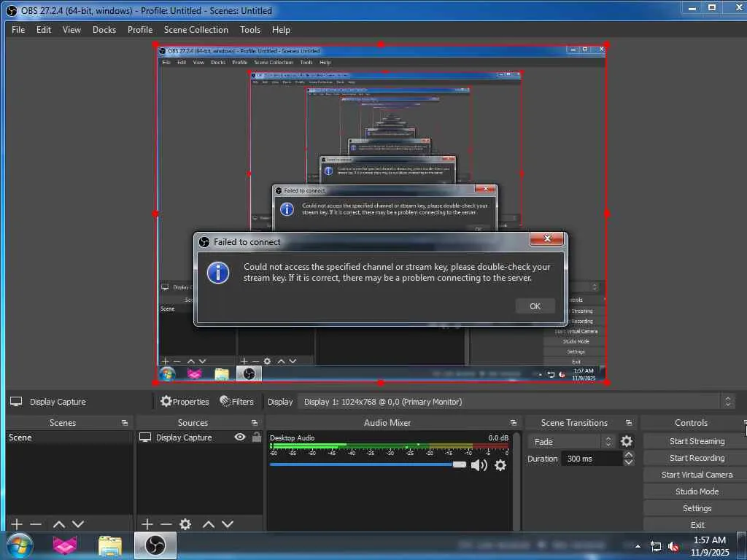The width and height of the screenshot is (747, 560).
Task: Open the Help menu
Action: (x=281, y=29)
